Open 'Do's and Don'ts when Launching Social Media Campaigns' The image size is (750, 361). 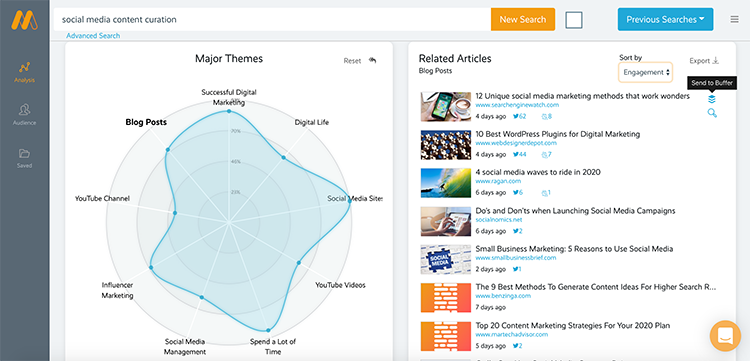point(575,210)
